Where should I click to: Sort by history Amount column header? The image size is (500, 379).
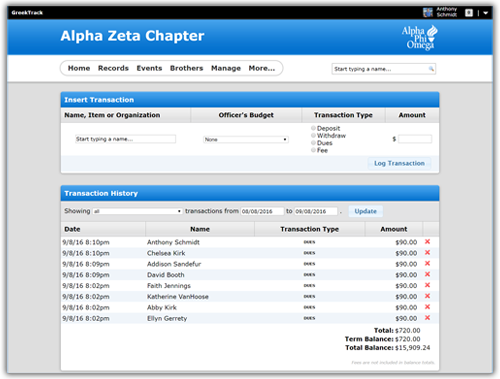click(x=394, y=229)
